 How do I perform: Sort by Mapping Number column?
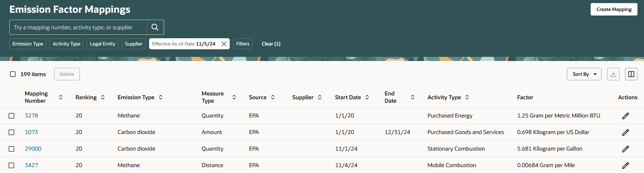coord(61,97)
